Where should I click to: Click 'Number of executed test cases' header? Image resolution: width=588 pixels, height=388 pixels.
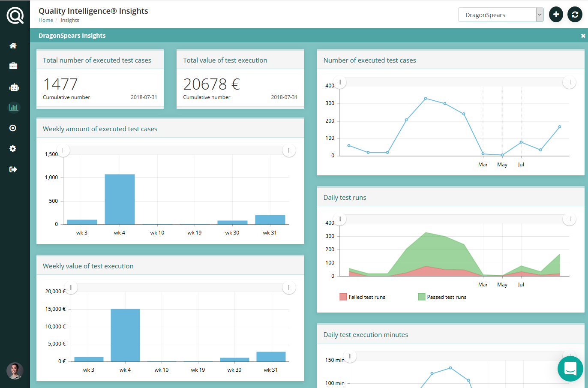(x=369, y=60)
